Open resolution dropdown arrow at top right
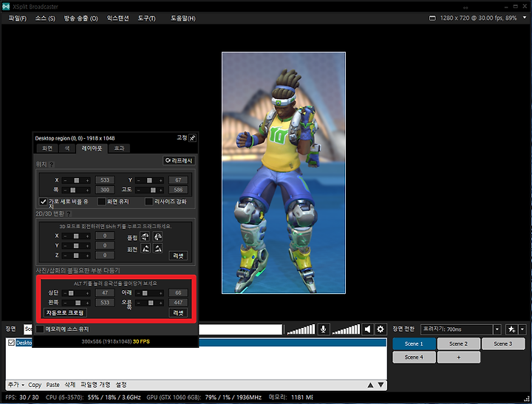 click(x=525, y=18)
